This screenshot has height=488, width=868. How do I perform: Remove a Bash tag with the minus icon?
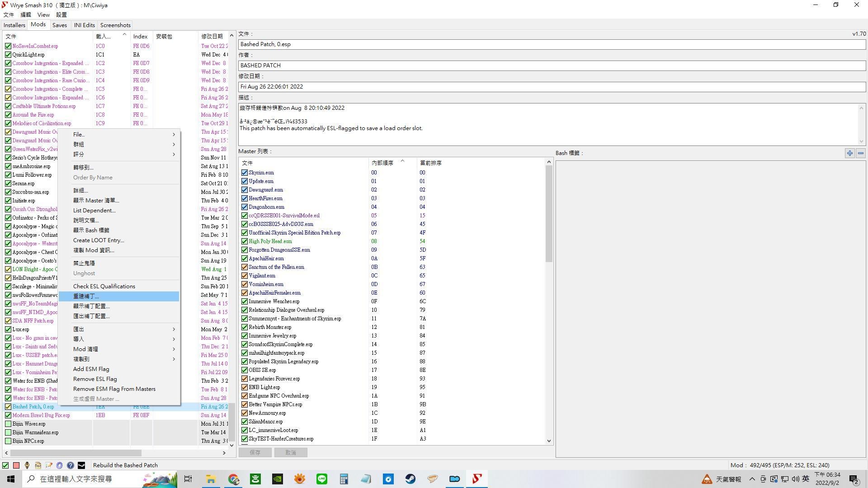click(x=861, y=153)
